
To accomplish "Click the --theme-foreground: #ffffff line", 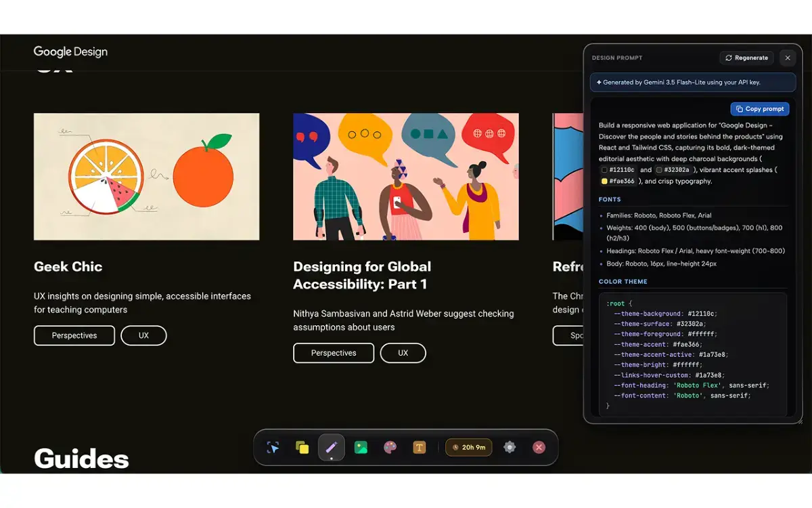I will pyautogui.click(x=665, y=334).
